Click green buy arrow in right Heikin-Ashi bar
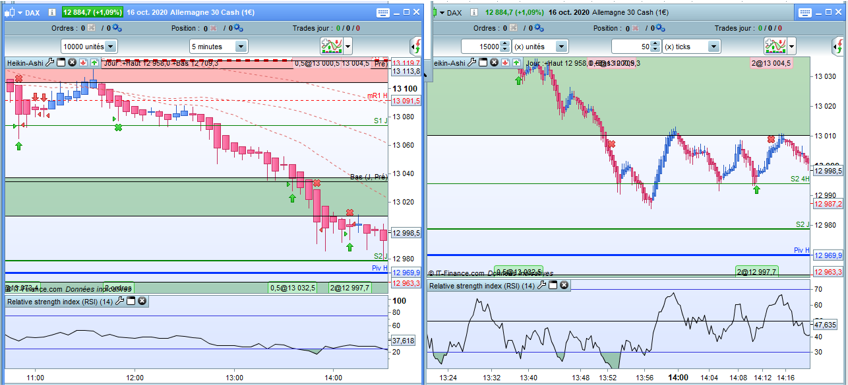The height and width of the screenshot is (385, 848). [515, 63]
